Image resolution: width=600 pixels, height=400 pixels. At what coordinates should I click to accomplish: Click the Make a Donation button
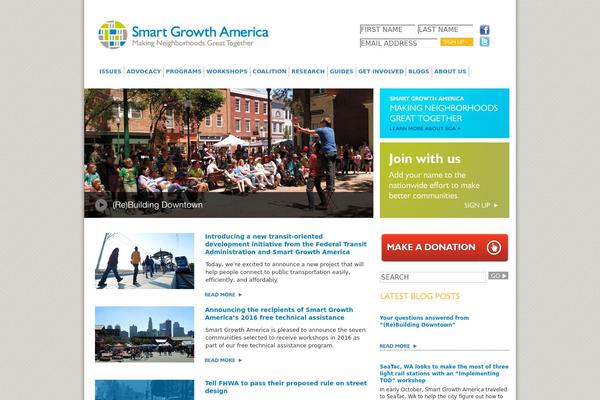pos(445,248)
